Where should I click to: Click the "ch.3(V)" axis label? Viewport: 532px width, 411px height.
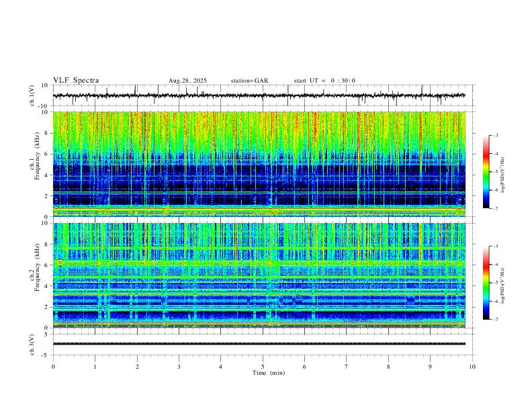[32, 345]
